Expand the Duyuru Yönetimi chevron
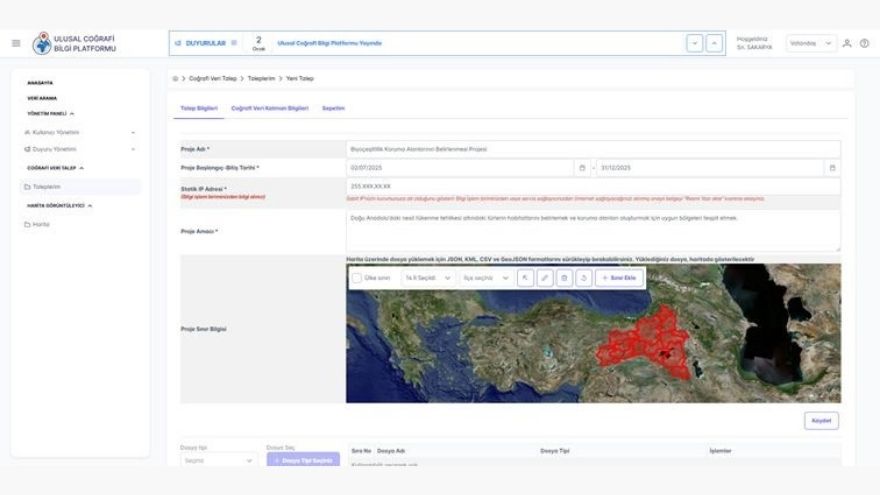The width and height of the screenshot is (880, 495). [133, 150]
